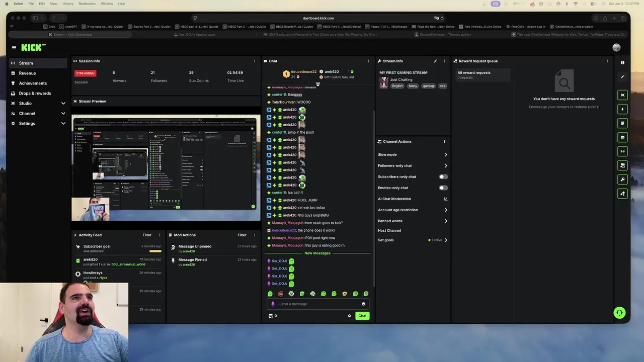Select the All reward requests filter
The height and width of the screenshot is (362, 644).
click(483, 75)
